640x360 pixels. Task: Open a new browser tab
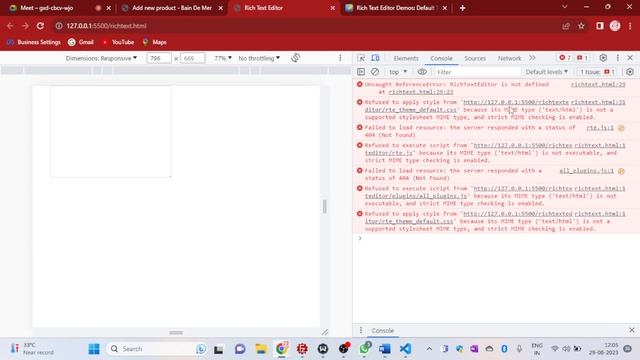pos(462,8)
